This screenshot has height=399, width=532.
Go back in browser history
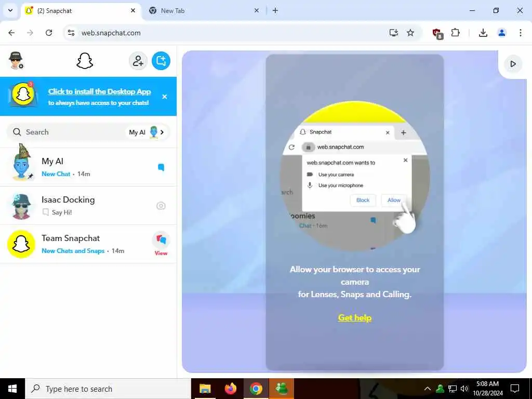point(11,33)
